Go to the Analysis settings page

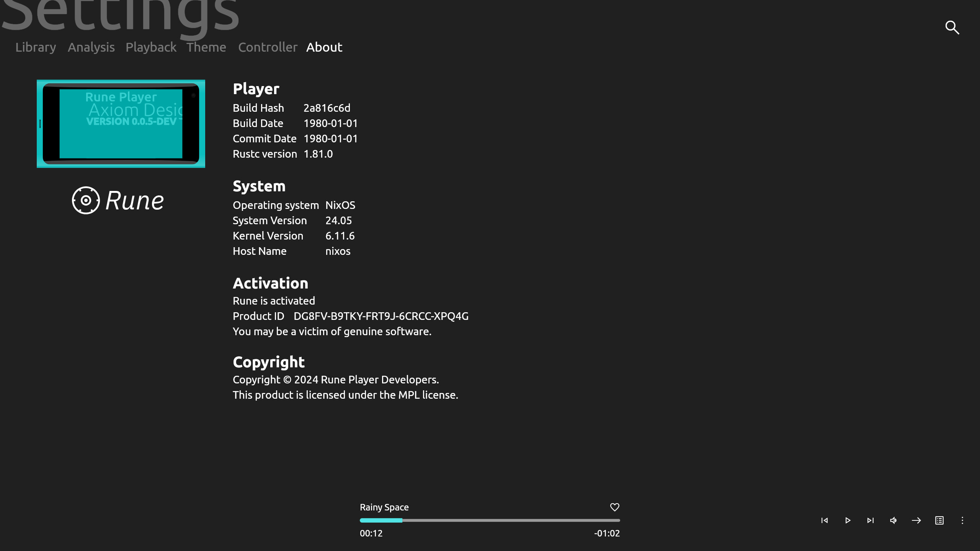point(91,47)
